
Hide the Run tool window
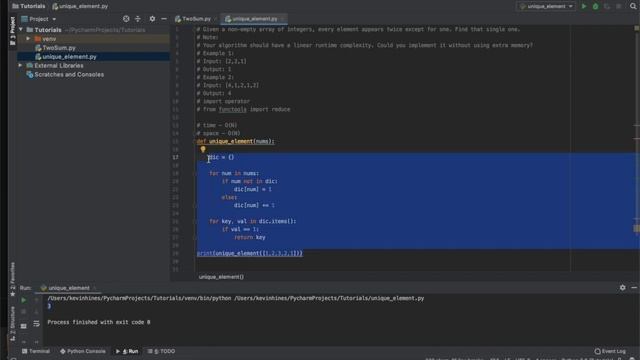tap(634, 288)
